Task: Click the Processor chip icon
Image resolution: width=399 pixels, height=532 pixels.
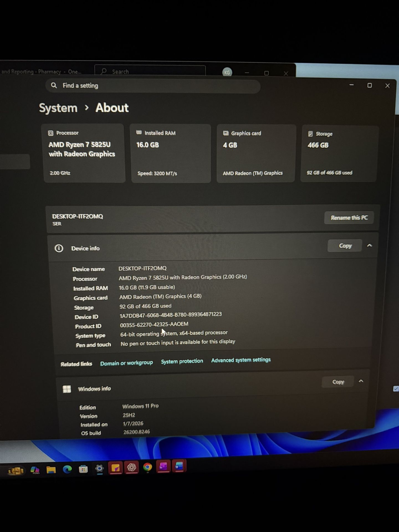Action: coord(51,133)
